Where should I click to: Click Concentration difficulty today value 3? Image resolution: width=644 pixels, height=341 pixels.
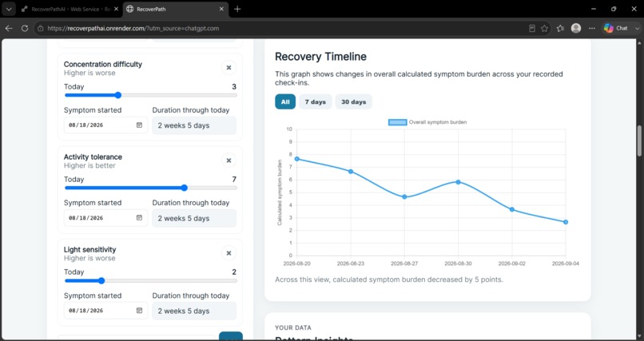coord(234,86)
